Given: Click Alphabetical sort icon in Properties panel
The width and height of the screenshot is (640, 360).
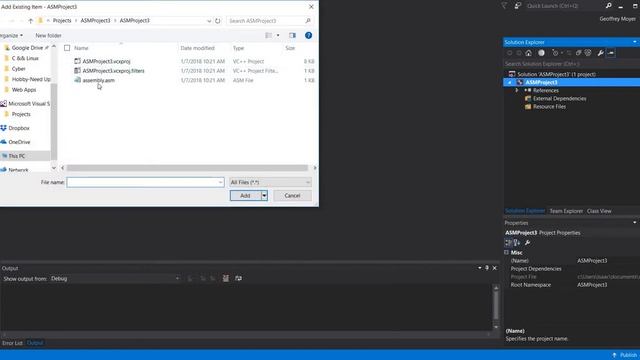Looking at the screenshot, I should pos(517,243).
